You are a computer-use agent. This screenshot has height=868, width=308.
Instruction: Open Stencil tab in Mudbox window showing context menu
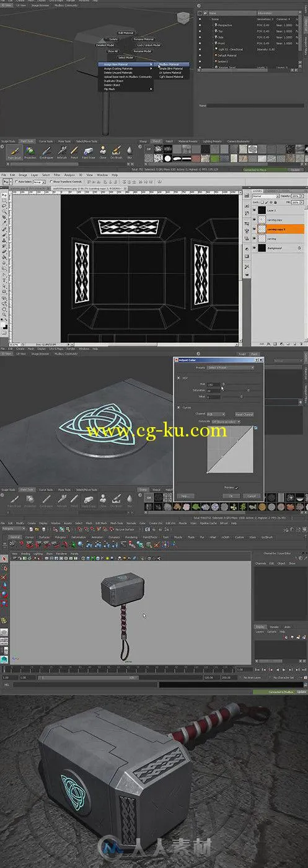[x=156, y=141]
